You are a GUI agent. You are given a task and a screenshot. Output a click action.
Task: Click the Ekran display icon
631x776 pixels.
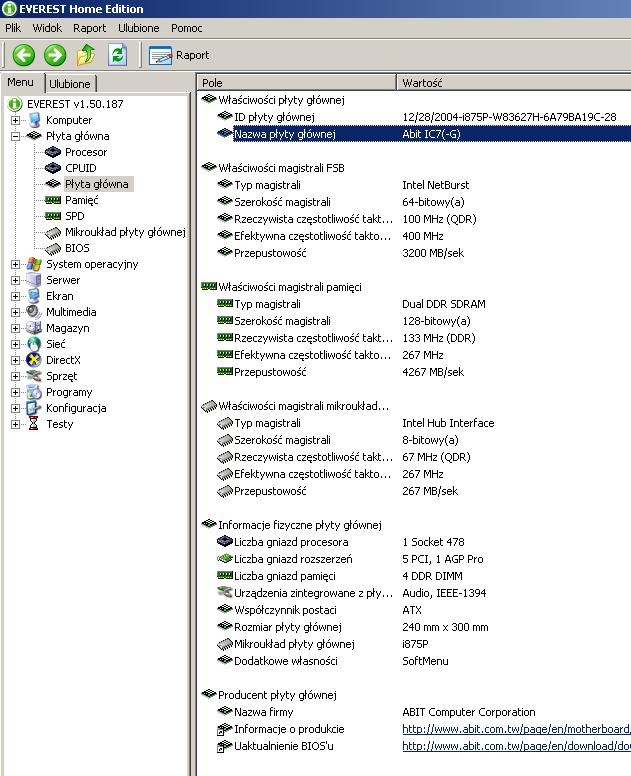34,296
